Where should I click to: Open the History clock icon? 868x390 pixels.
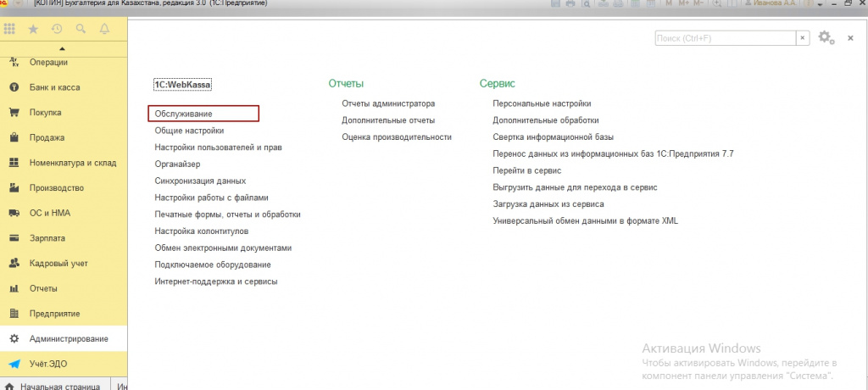pos(57,29)
